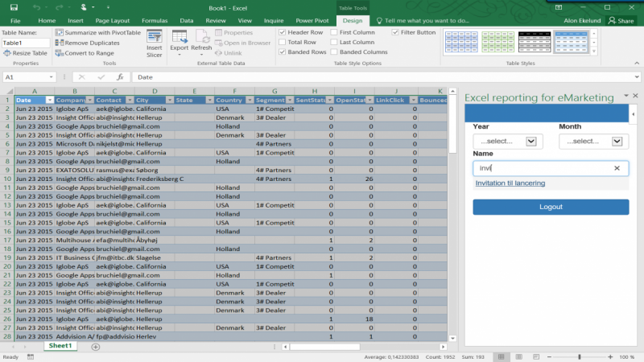
Task: Open the Date column filter dropdown
Action: 49,100
